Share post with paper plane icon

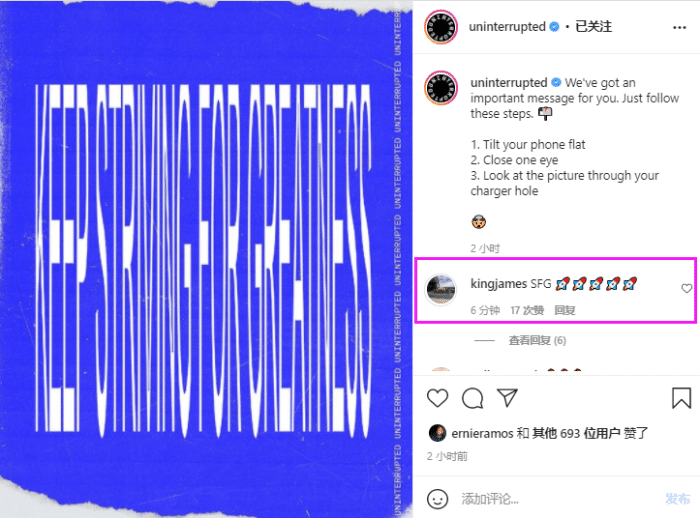507,397
